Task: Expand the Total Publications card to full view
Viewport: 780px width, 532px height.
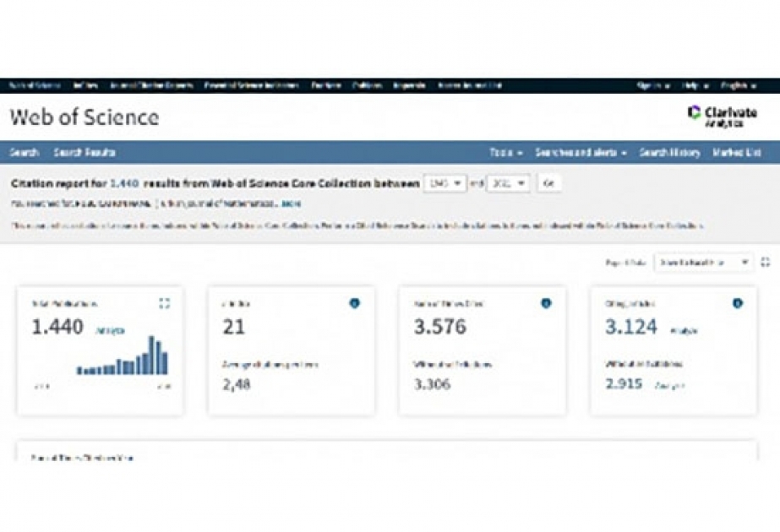Action: (x=164, y=303)
